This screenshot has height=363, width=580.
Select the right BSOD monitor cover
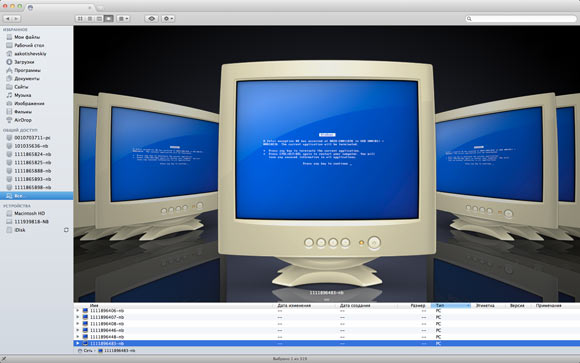(x=498, y=167)
